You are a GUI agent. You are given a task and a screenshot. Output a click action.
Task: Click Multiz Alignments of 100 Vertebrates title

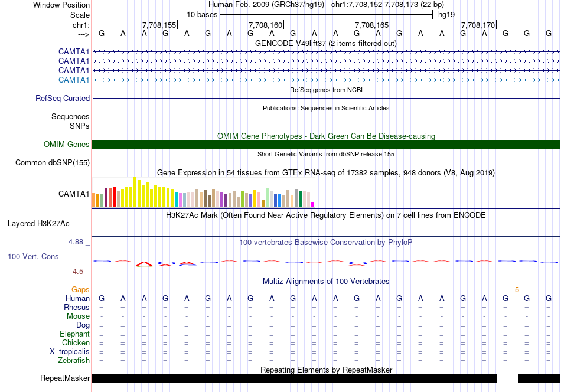coord(326,282)
